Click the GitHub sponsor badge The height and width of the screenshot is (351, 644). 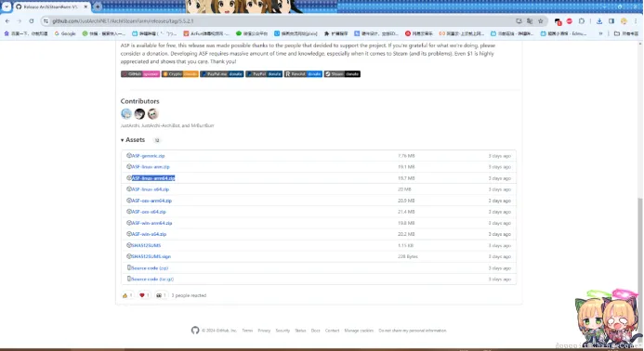coord(140,74)
